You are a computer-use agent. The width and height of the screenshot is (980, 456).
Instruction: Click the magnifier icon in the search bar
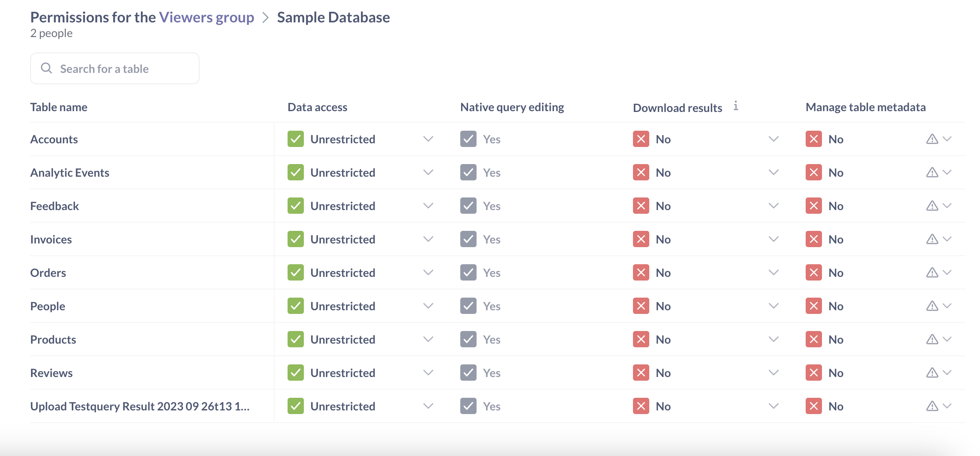coord(46,68)
